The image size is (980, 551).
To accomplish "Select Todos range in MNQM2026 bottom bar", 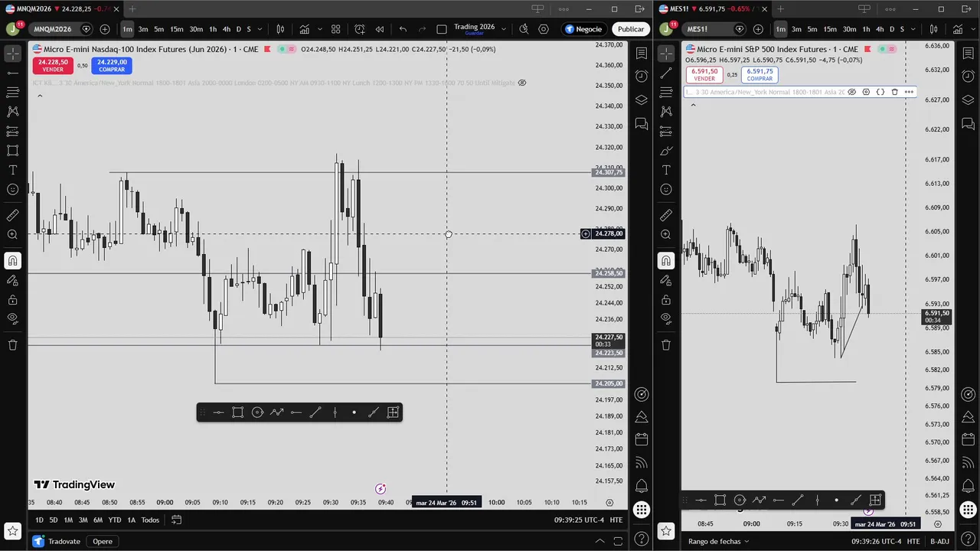I will point(150,520).
